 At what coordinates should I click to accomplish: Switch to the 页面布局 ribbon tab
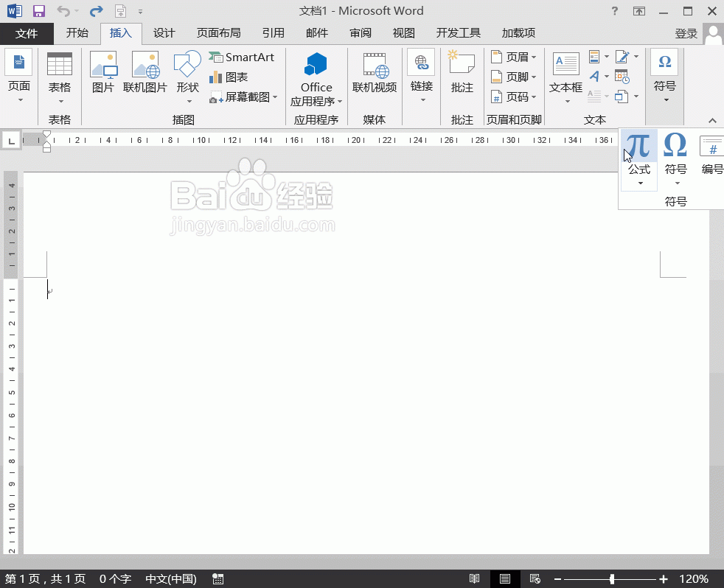(218, 33)
